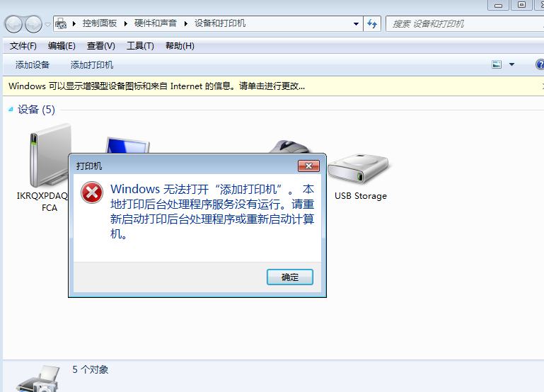The height and width of the screenshot is (392, 544).
Task: Click the 添加设备 toolbar button
Action: [x=33, y=65]
